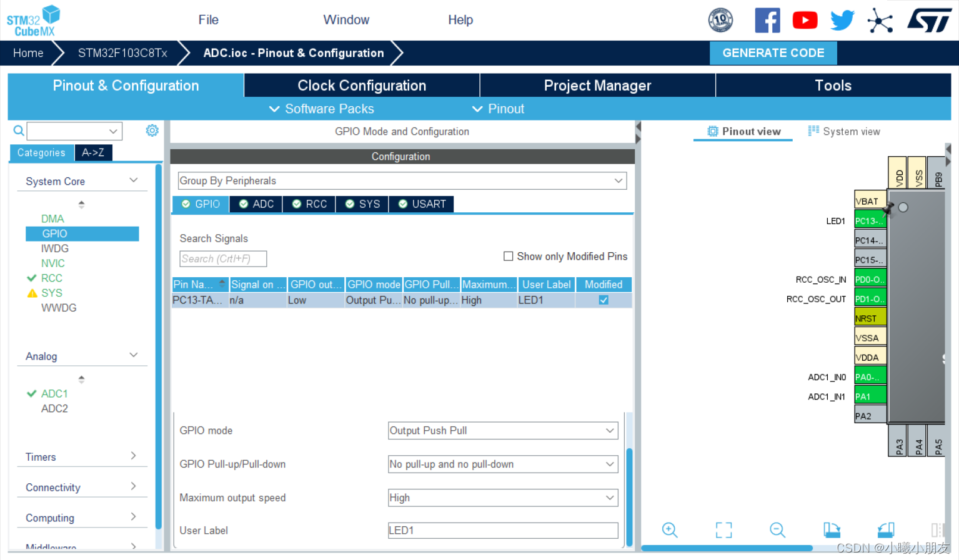Expand the Computing category

coord(133,517)
